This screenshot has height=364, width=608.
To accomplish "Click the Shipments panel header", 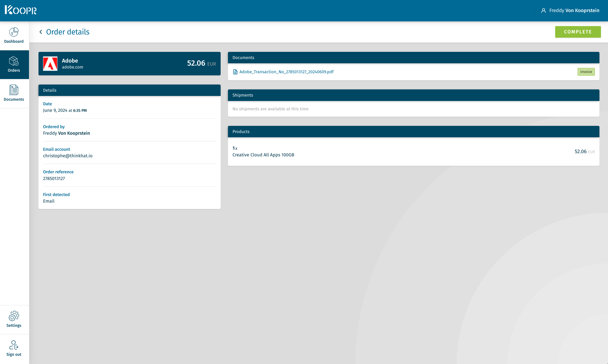I will point(414,95).
